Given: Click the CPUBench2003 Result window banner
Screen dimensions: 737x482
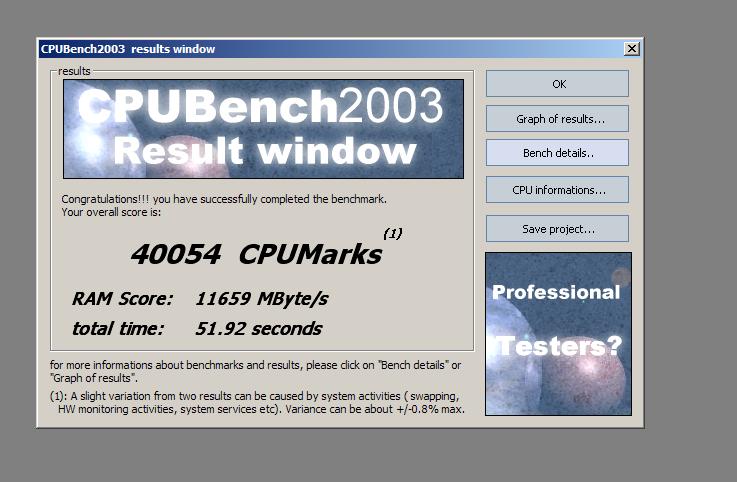Looking at the screenshot, I should click(263, 129).
